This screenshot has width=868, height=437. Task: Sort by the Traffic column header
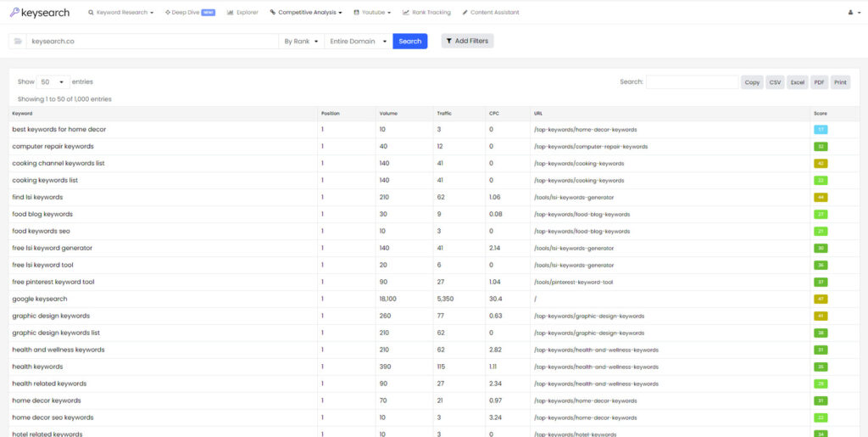click(x=459, y=114)
